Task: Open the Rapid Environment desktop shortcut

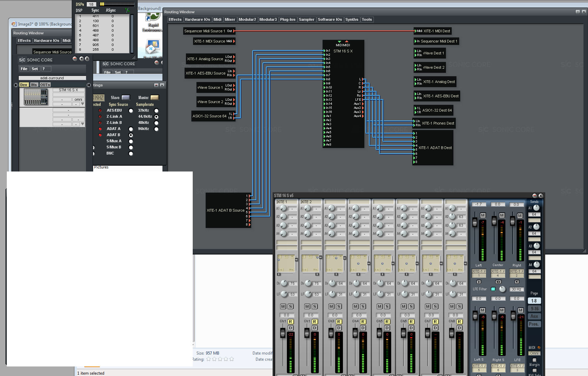Action: pyautogui.click(x=153, y=22)
